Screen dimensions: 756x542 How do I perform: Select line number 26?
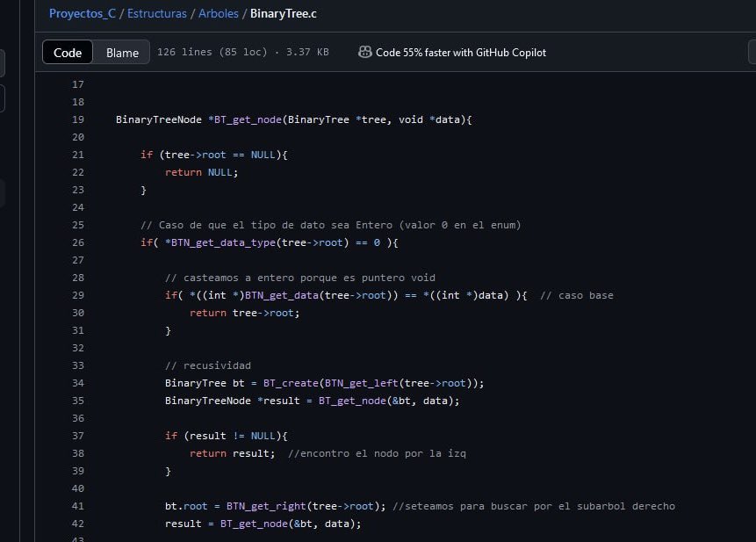pyautogui.click(x=78, y=242)
